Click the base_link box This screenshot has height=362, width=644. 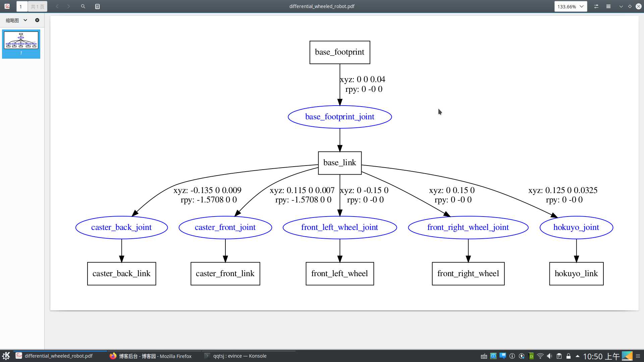(339, 163)
